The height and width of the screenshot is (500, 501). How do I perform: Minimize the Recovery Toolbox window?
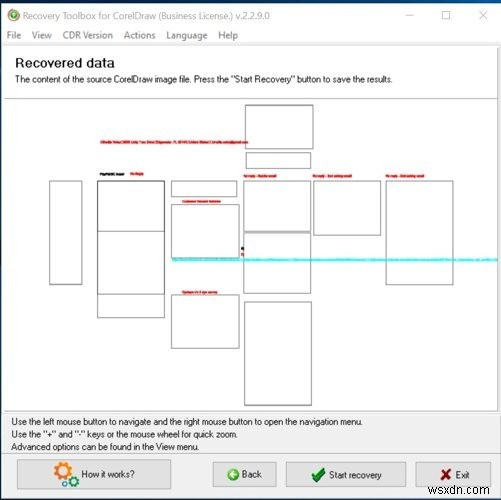[x=410, y=15]
